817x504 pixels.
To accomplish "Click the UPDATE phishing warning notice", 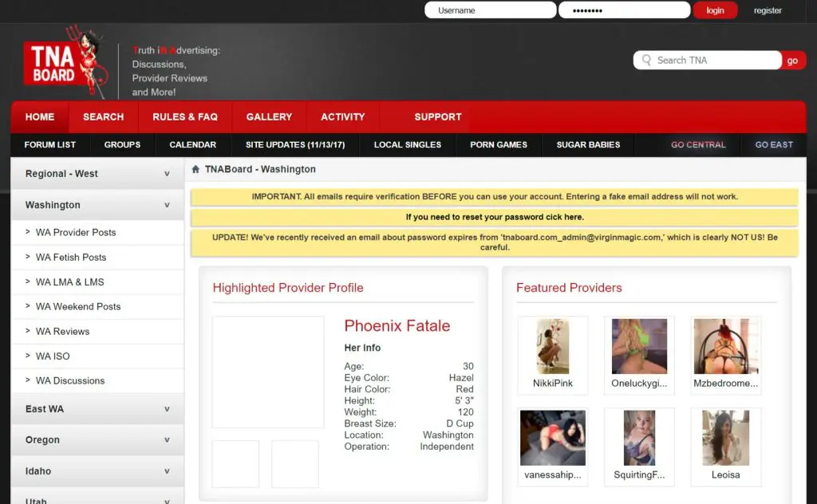I will 495,242.
